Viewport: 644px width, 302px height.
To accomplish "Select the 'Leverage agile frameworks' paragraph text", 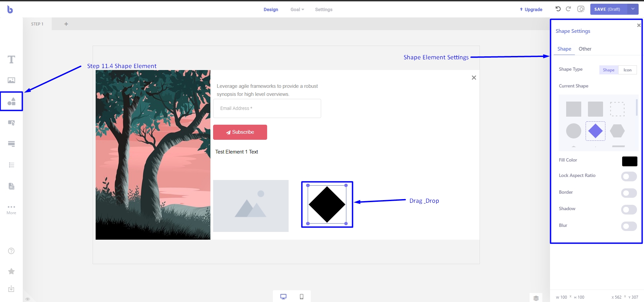I will [x=267, y=90].
